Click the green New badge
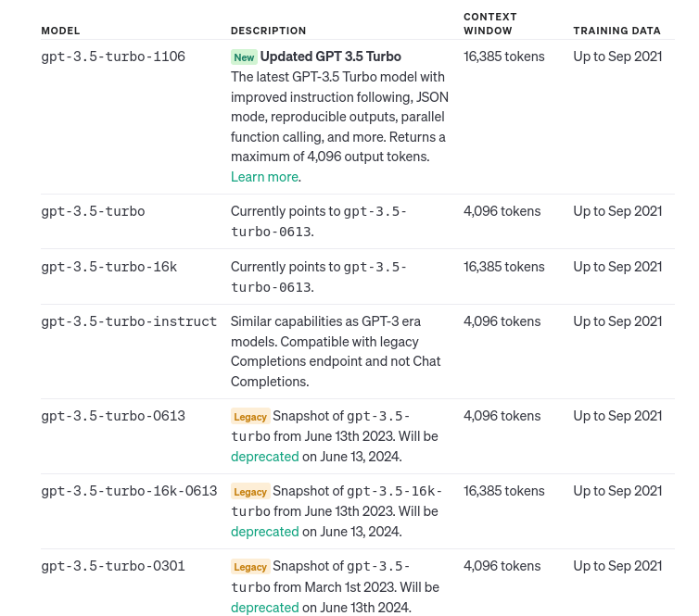Viewport: 699px width, 616px height. tap(244, 57)
